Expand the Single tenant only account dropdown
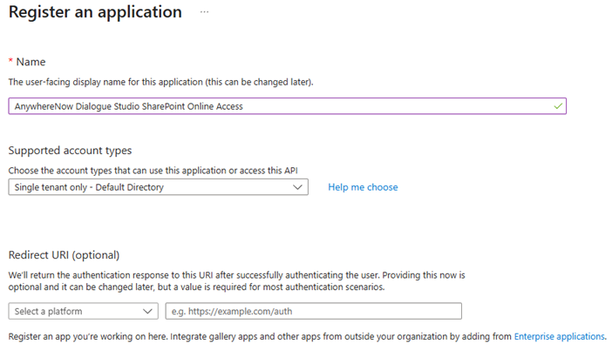The width and height of the screenshot is (612, 364). tap(157, 187)
